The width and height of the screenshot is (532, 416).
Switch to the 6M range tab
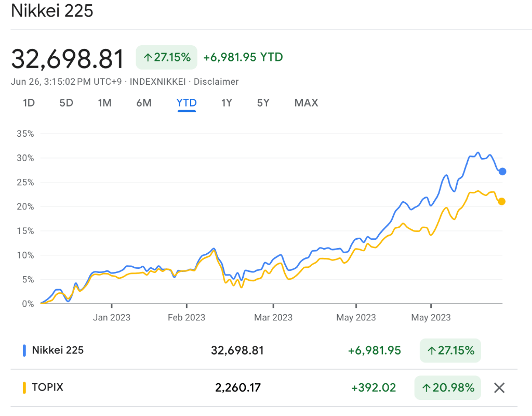[144, 103]
